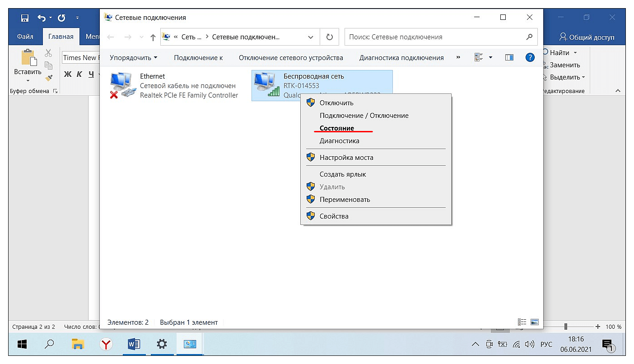Open File Explorer from taskbar
634x364 pixels.
click(x=78, y=345)
